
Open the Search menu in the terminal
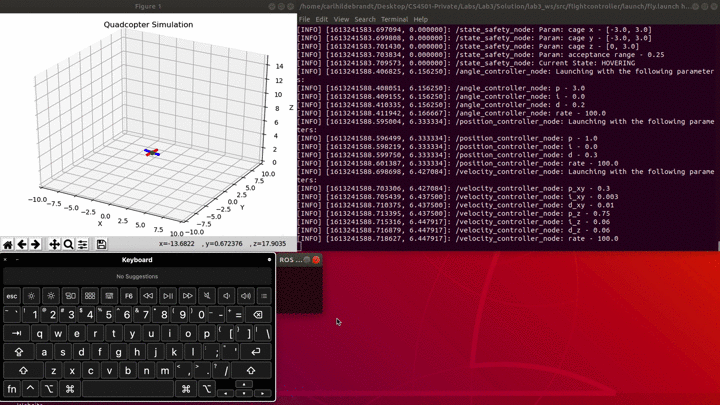pos(365,19)
